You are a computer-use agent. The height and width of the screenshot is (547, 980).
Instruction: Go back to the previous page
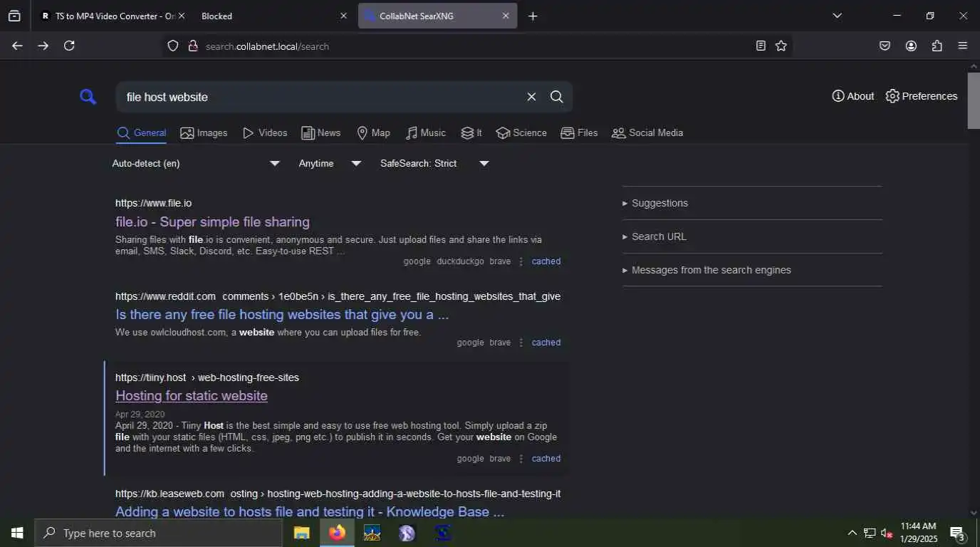click(x=17, y=46)
